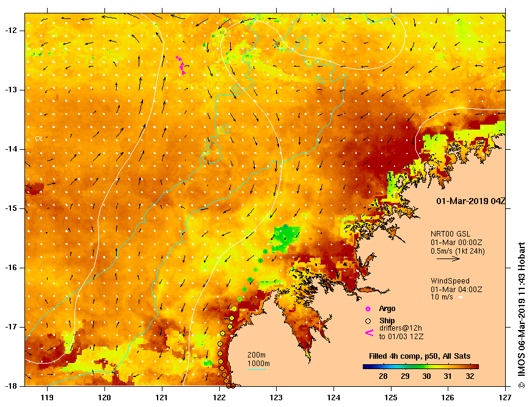This screenshot has height=407, width=532.
Task: Click the -13 latitude axis label
Action: click(x=10, y=90)
